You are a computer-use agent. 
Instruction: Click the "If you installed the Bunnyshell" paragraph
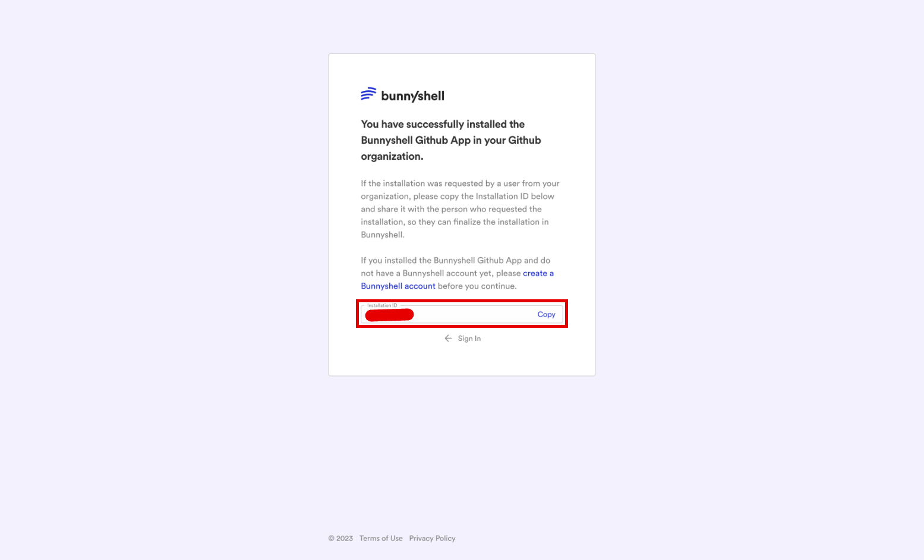457,273
